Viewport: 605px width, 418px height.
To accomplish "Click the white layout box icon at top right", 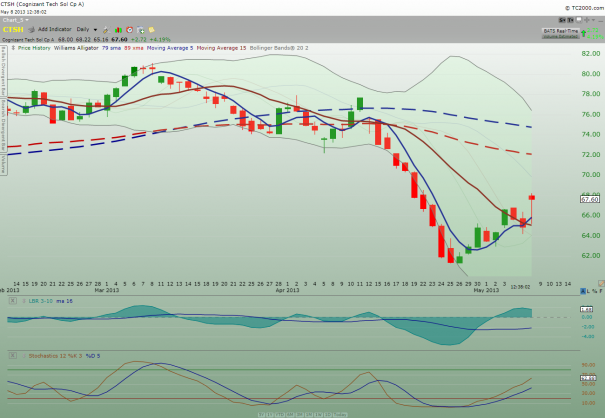I will pyautogui.click(x=579, y=20).
